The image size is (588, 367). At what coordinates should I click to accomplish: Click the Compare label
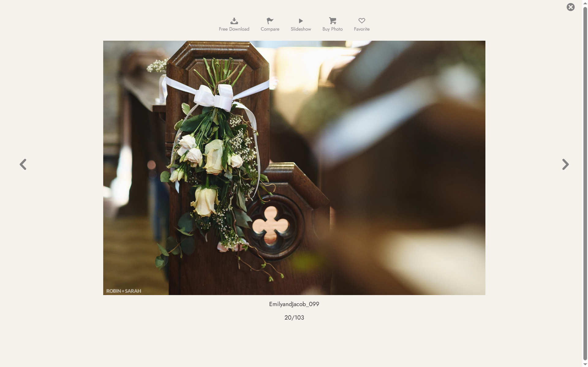(270, 29)
